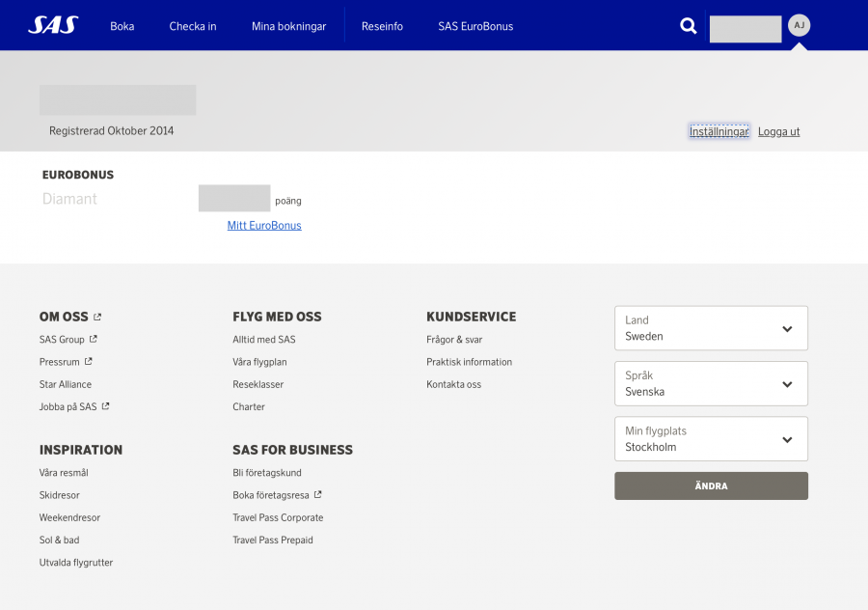Select Checka in from navigation
The width and height of the screenshot is (868, 610).
coord(193,26)
